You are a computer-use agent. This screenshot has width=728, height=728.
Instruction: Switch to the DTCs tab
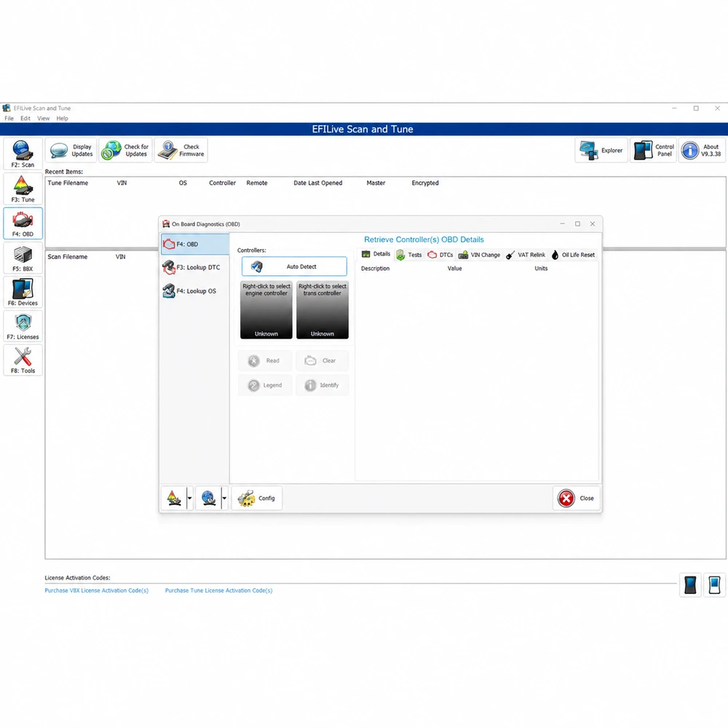(440, 255)
